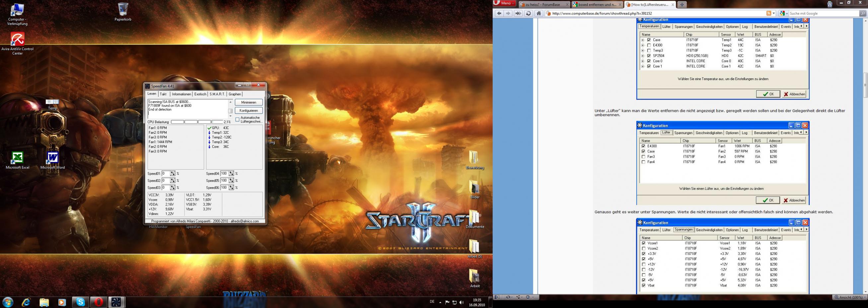The image size is (868, 308).
Task: Switch to the S.M.A.R.T. tab
Action: (217, 94)
